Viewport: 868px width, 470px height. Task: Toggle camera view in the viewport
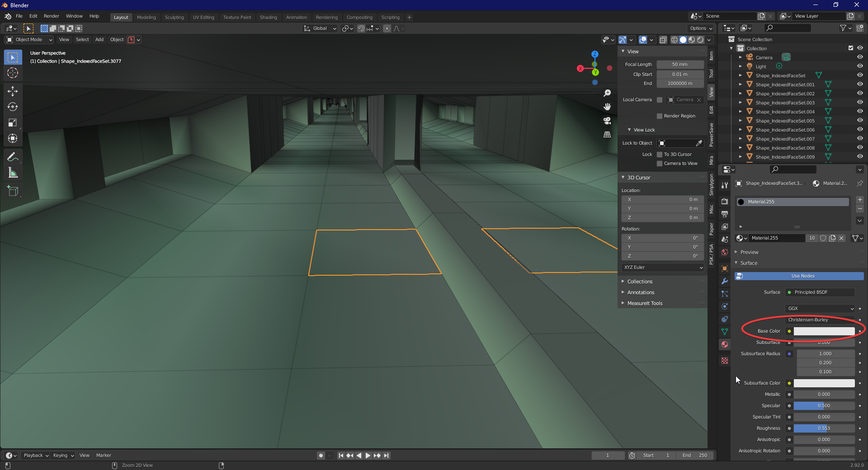[607, 121]
